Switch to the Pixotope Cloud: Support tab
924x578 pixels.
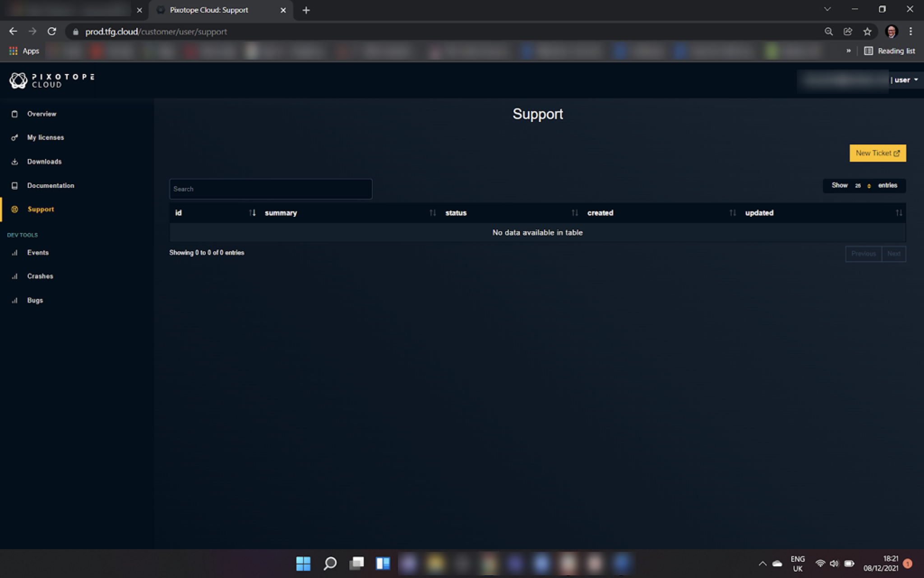[209, 10]
